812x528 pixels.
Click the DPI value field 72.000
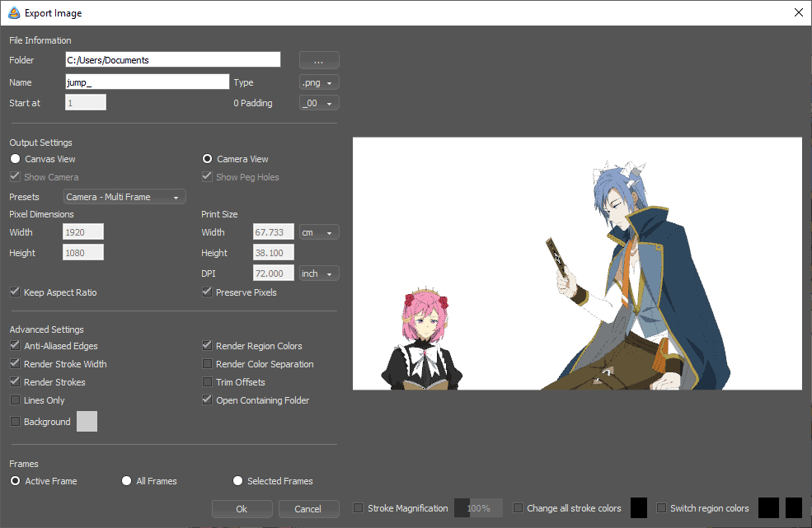pyautogui.click(x=274, y=273)
